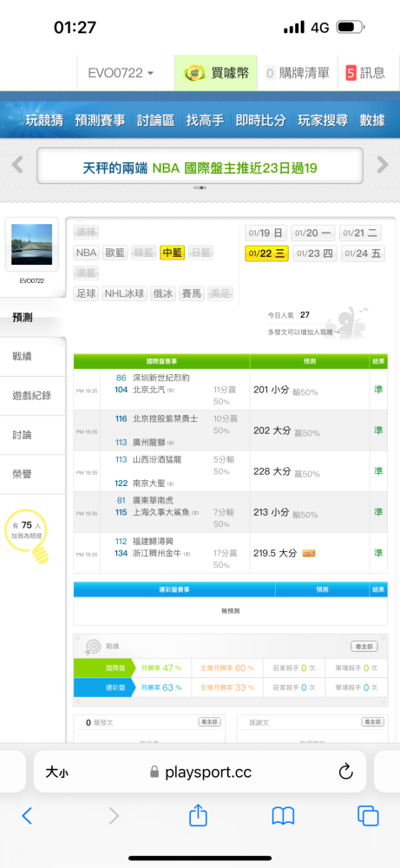Screen dimensions: 400x868
Task: Click team 深圳新世紀烈豹
Action: (x=161, y=378)
